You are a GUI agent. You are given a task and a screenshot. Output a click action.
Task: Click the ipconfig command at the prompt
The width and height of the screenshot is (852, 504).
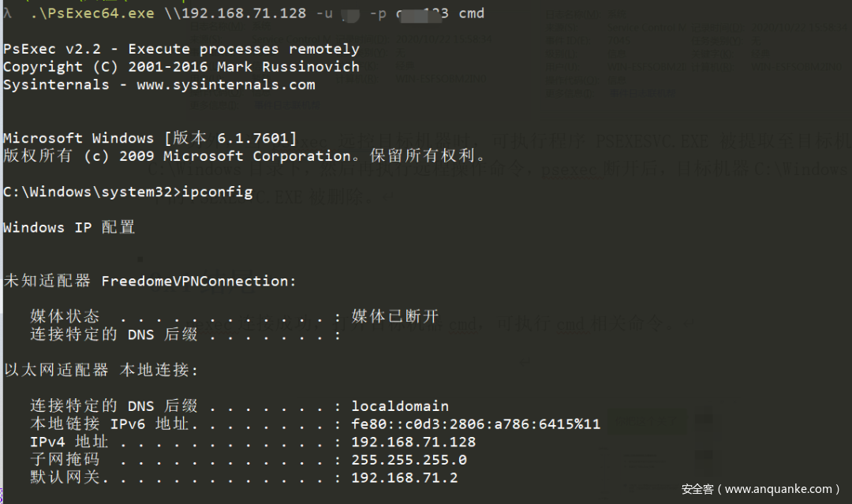pyautogui.click(x=218, y=192)
